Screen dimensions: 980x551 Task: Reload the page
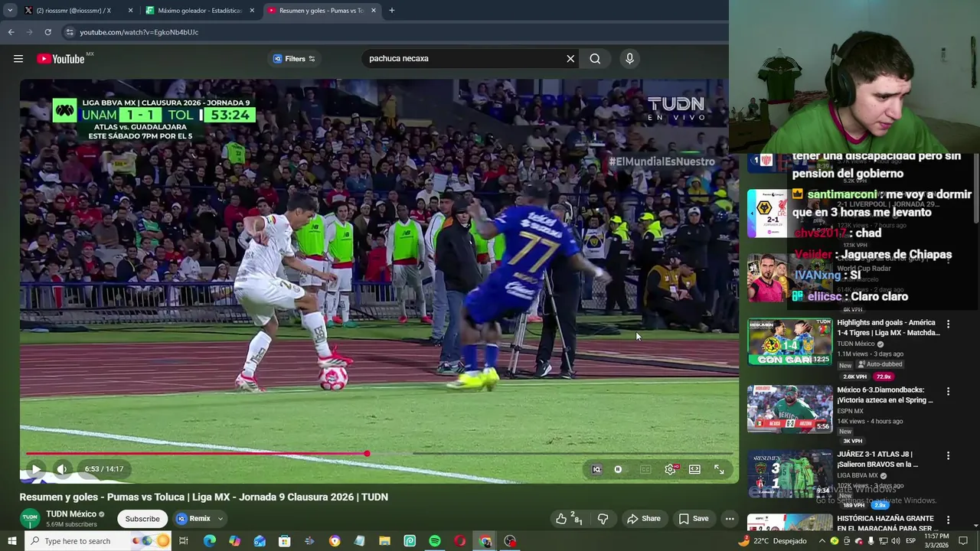[47, 32]
